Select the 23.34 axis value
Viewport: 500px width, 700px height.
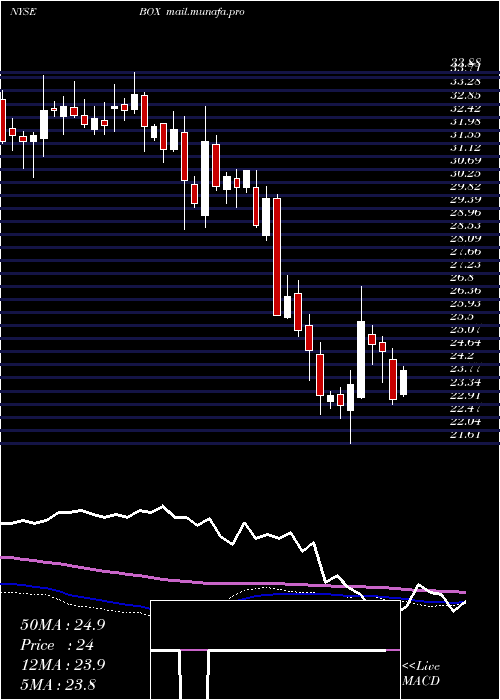click(465, 382)
